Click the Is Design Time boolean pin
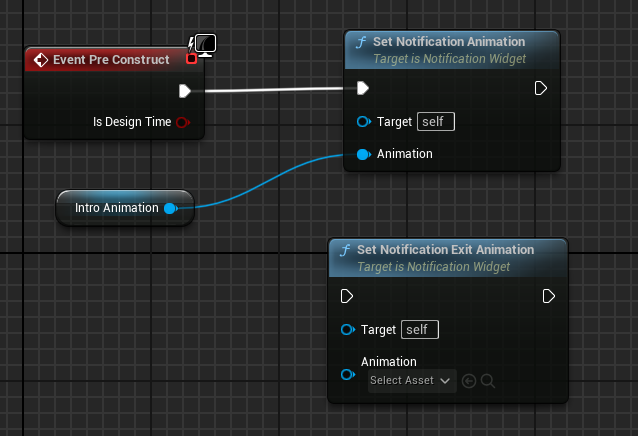Image resolution: width=638 pixels, height=436 pixels. [183, 122]
